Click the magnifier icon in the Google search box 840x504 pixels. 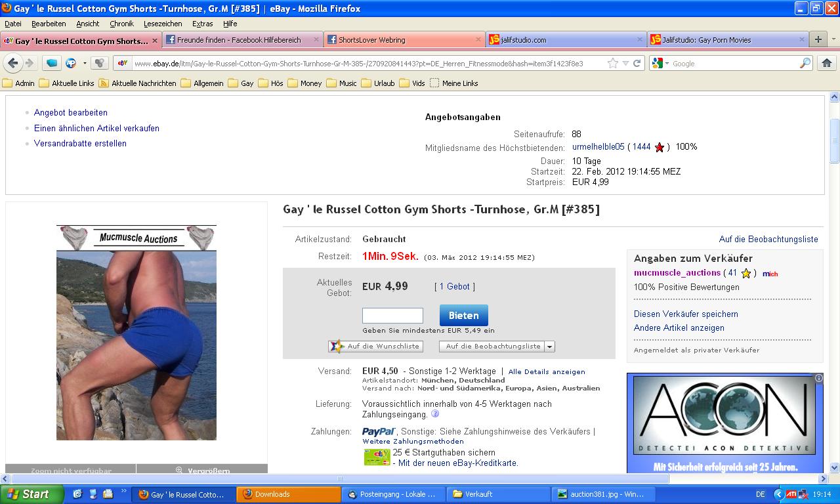[x=805, y=64]
